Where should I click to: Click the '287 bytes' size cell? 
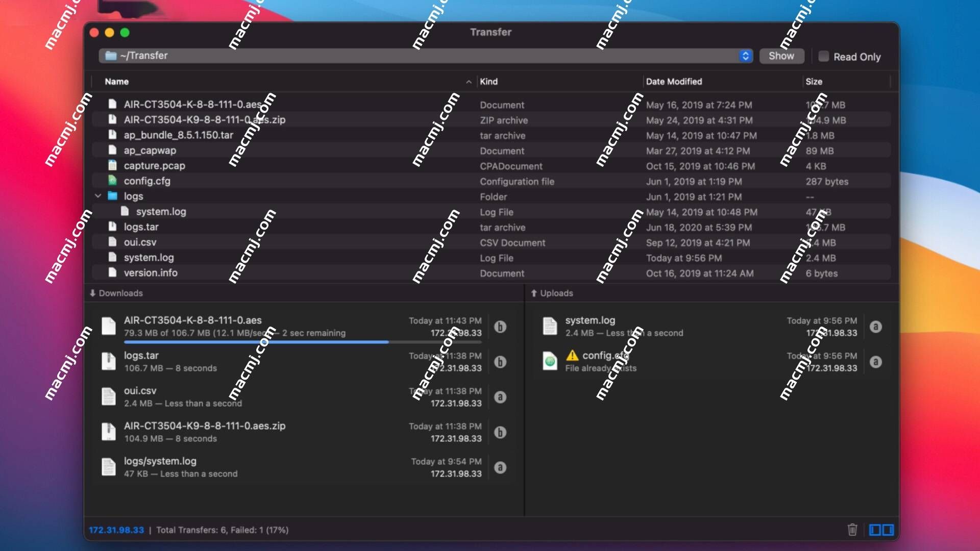[x=827, y=181]
